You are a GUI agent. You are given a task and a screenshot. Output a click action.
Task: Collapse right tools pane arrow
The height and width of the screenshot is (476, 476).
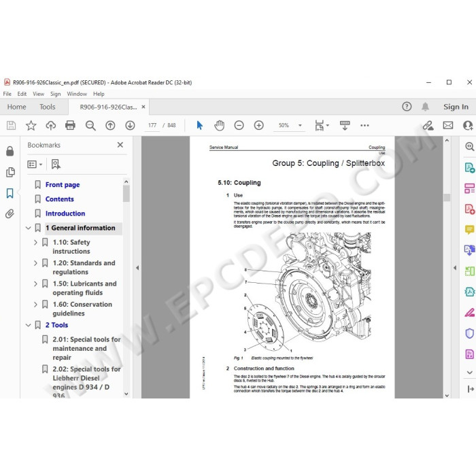point(455,267)
